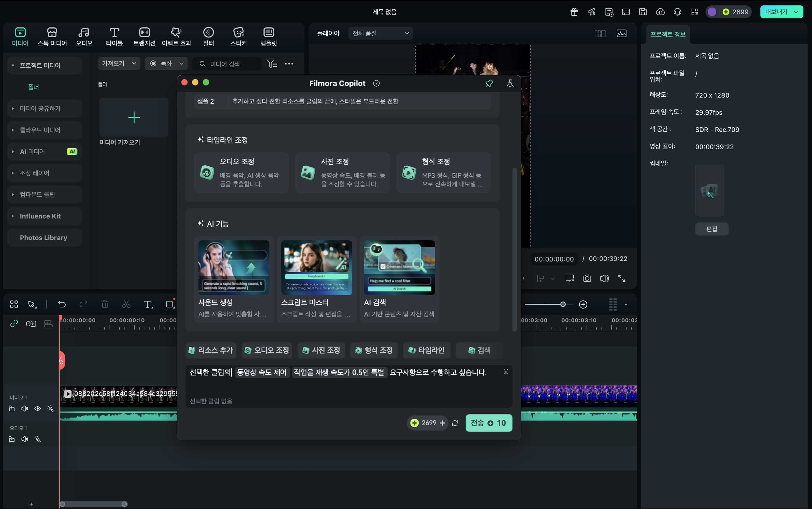Click the 타임라인 chip in Copilot
The image size is (812, 509).
tap(426, 350)
